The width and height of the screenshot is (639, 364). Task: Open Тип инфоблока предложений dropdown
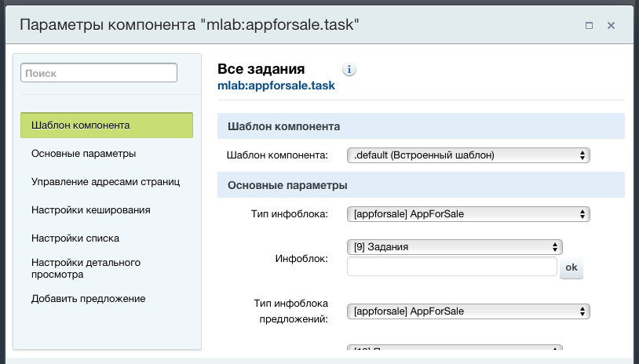click(x=468, y=311)
